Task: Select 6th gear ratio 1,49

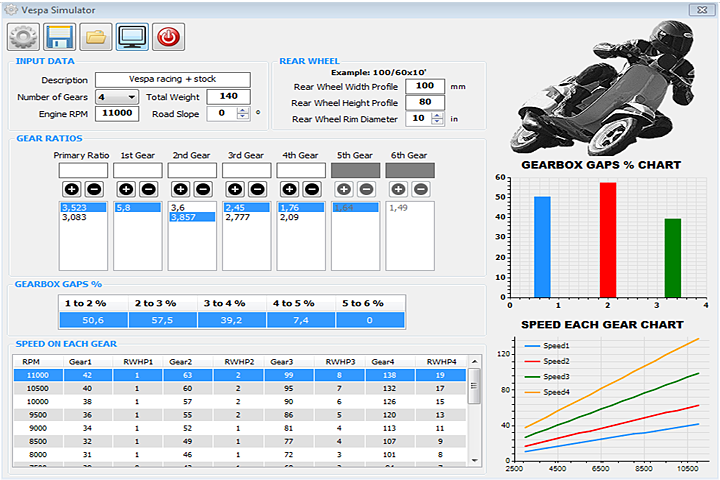Action: 410,208
